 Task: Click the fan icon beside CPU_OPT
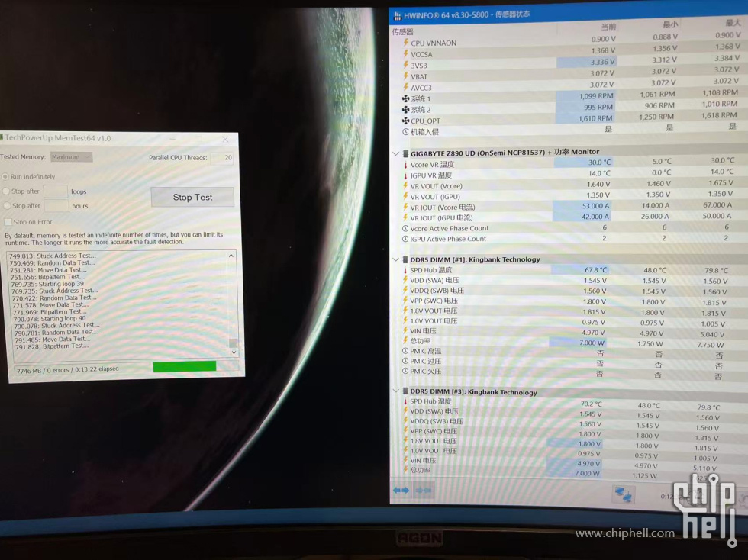pyautogui.click(x=405, y=121)
